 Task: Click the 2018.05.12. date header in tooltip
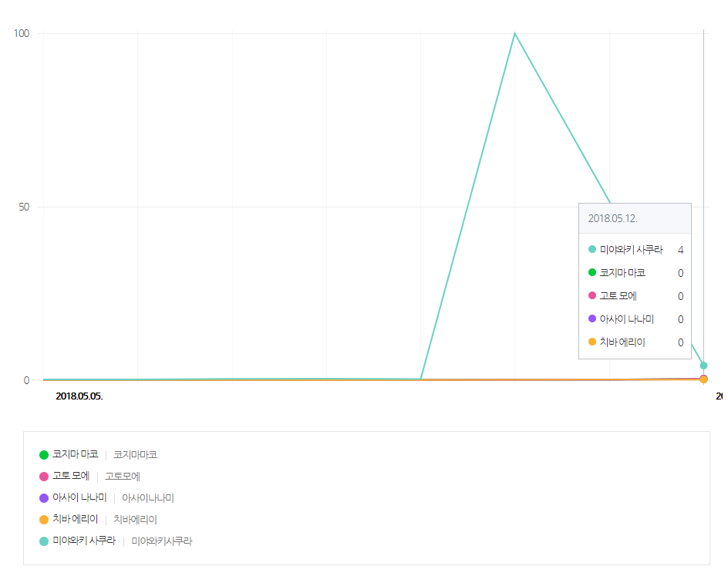coord(612,218)
